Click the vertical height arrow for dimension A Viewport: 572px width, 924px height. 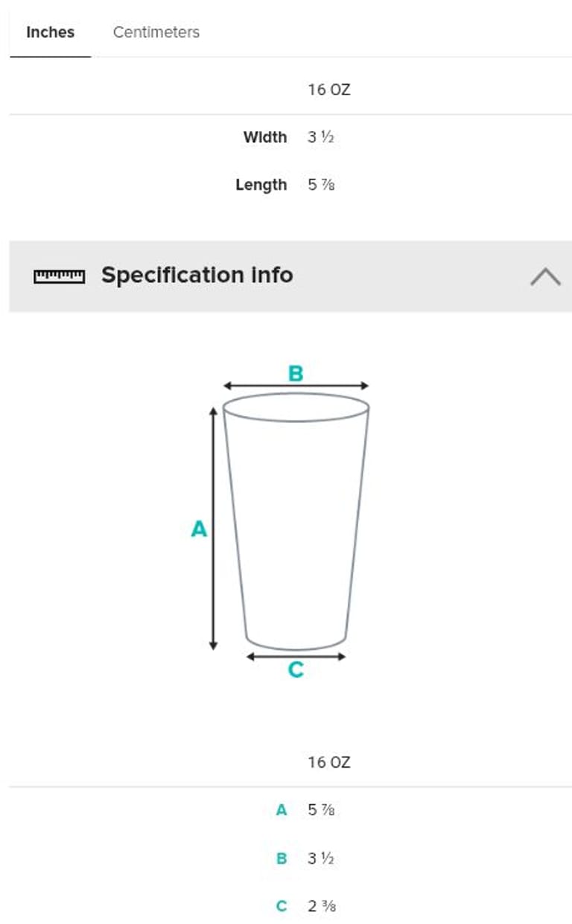pos(213,581)
